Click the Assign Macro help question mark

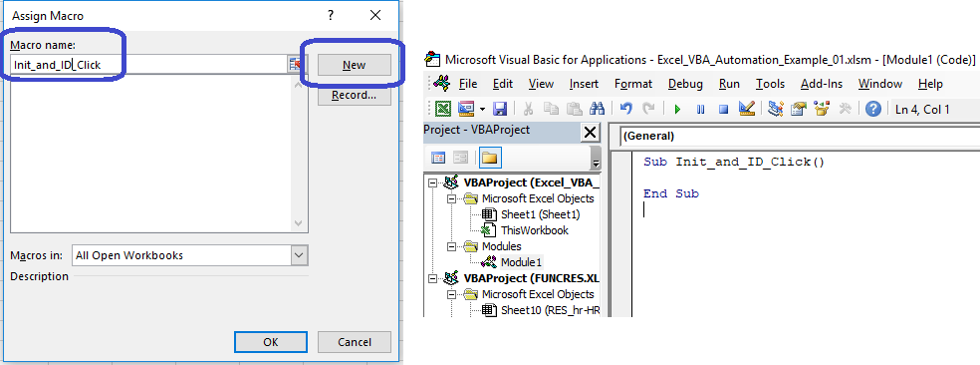click(x=331, y=16)
